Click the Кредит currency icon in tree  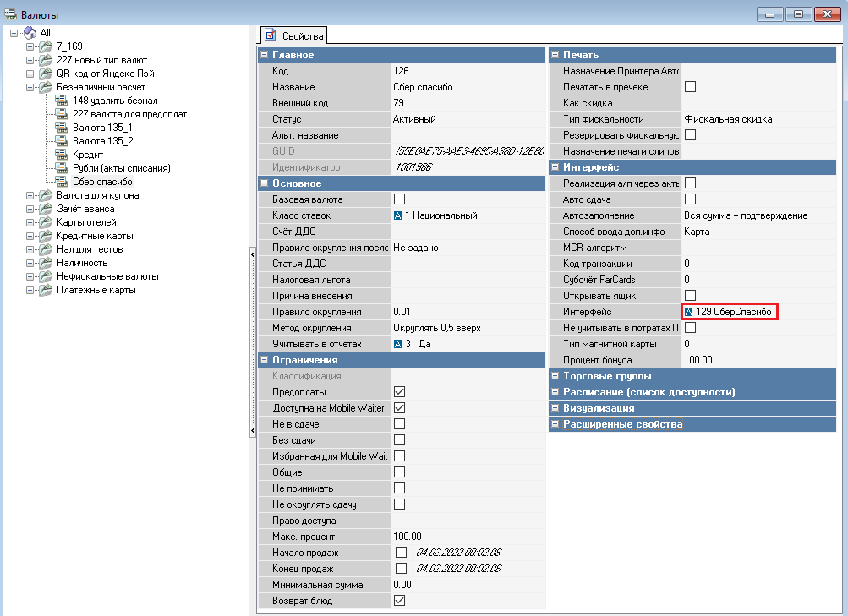tap(62, 155)
